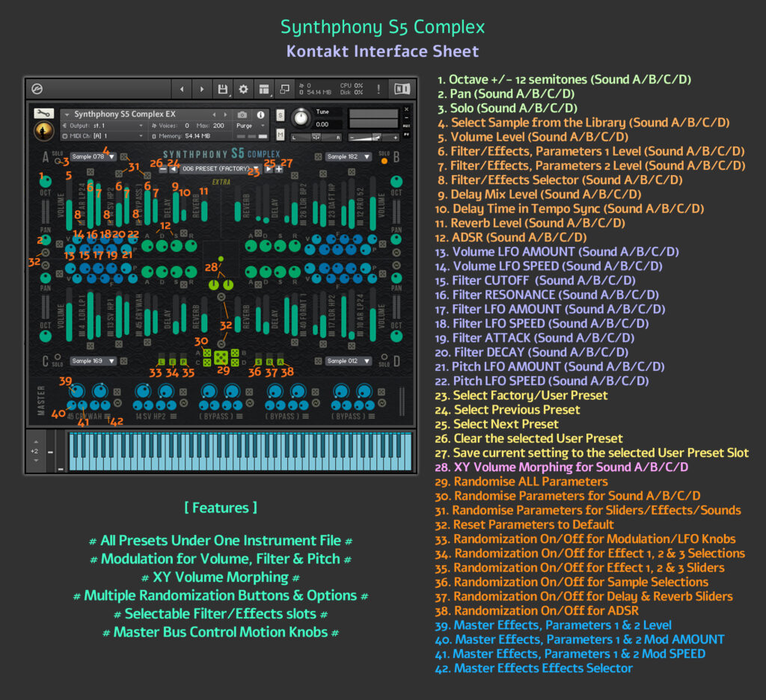
Task: Toggle P randomization option for effect sliders
Action: (x=184, y=362)
